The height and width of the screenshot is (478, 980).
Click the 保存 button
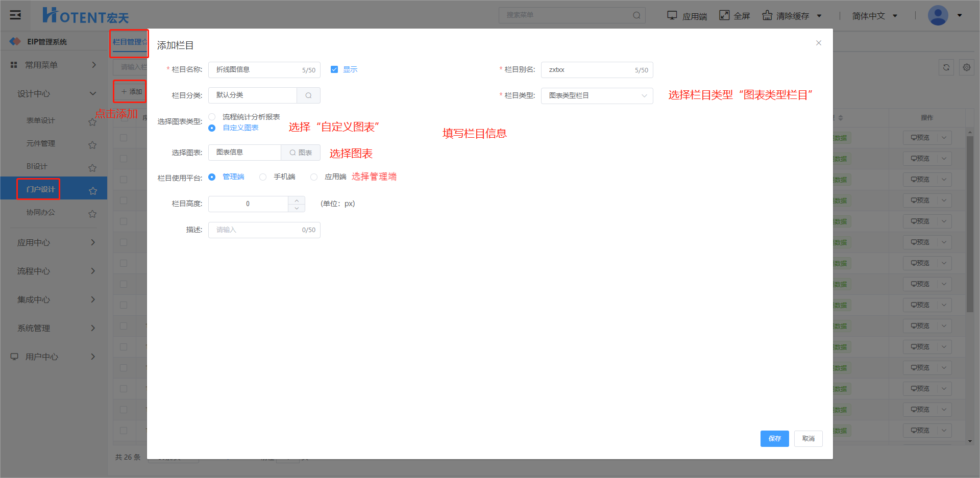click(774, 439)
